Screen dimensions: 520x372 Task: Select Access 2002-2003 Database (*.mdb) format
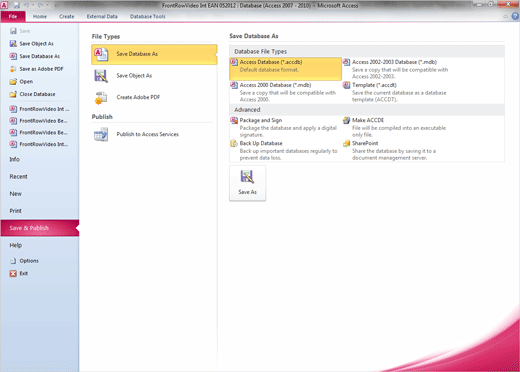(397, 69)
